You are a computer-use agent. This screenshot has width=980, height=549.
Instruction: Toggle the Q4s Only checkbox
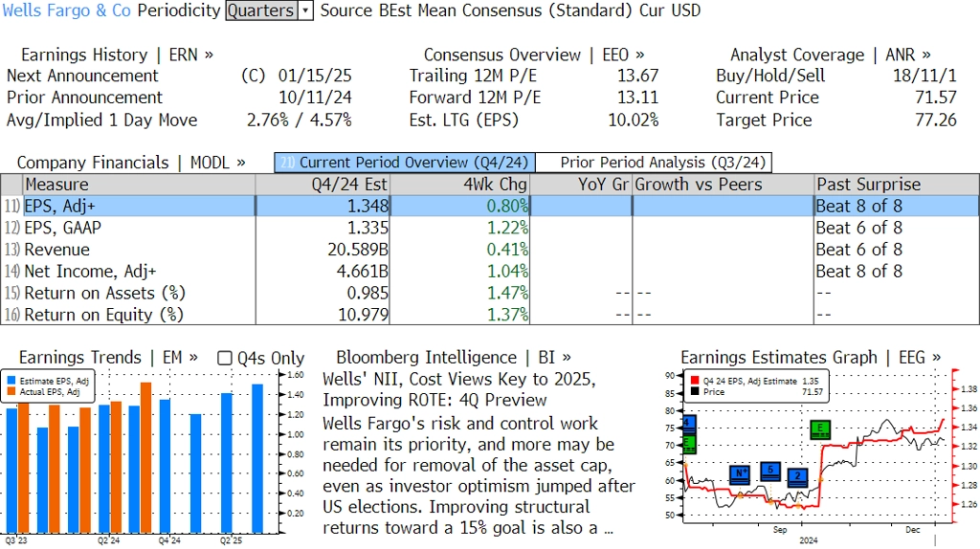[x=224, y=358]
